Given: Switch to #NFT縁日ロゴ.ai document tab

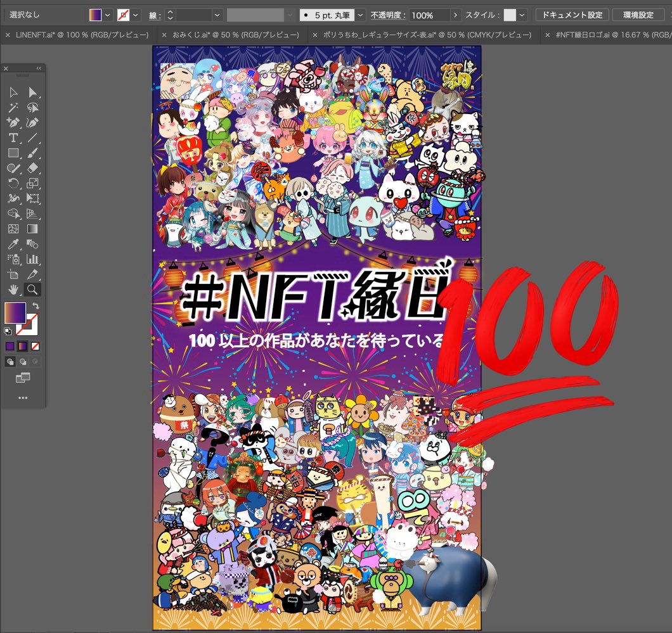Looking at the screenshot, I should coord(614,35).
